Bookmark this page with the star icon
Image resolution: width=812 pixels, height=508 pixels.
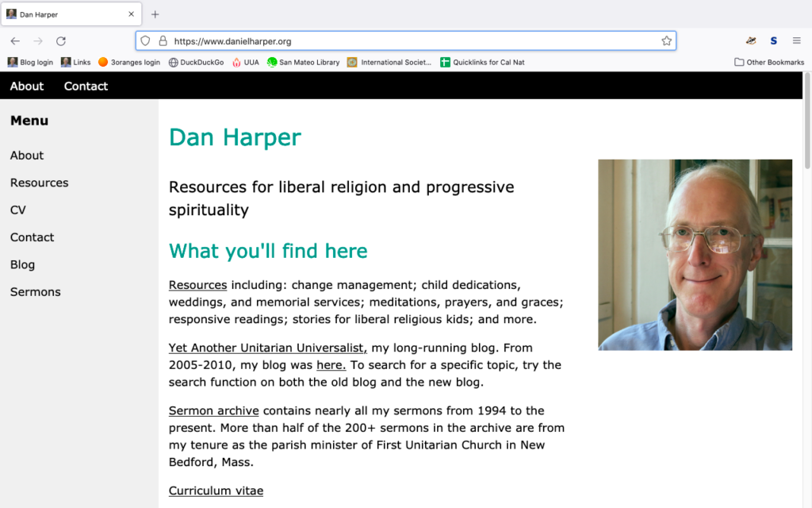click(x=667, y=41)
